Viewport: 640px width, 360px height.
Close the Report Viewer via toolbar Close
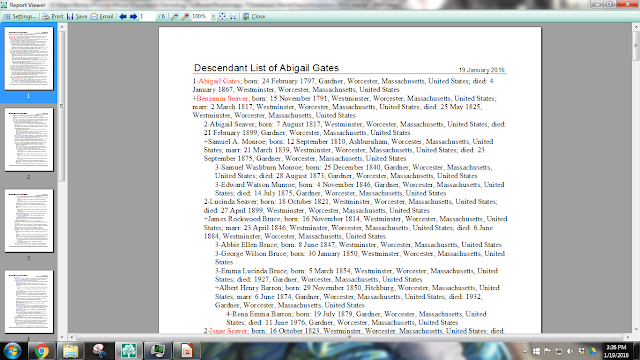[254, 16]
